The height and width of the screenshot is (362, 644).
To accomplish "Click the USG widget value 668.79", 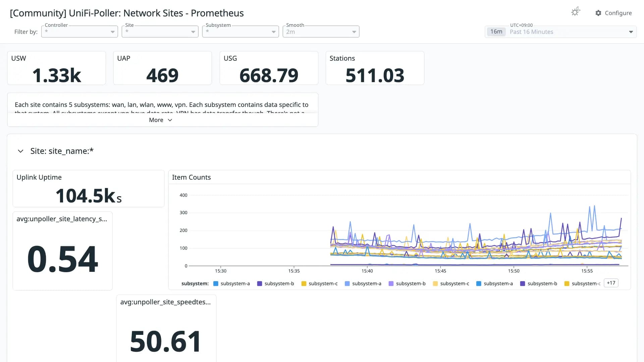I will coord(269,75).
